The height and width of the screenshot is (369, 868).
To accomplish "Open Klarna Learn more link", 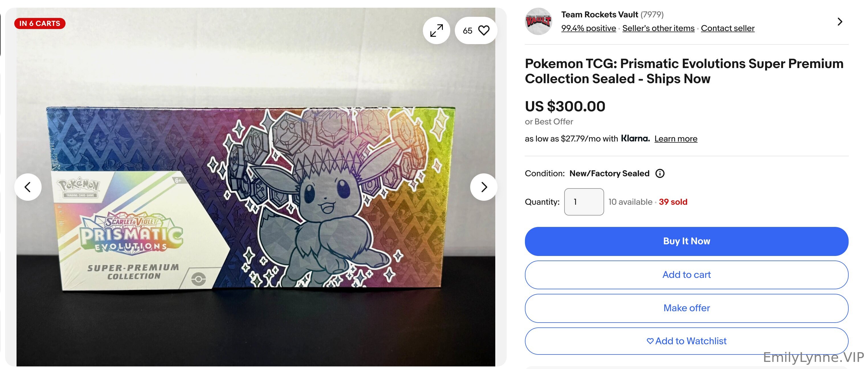I will (x=676, y=139).
